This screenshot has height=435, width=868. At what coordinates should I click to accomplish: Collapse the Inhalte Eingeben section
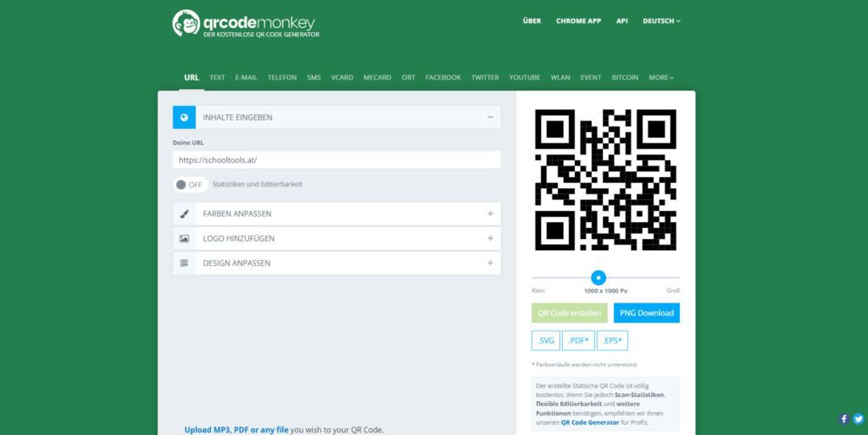click(x=491, y=117)
